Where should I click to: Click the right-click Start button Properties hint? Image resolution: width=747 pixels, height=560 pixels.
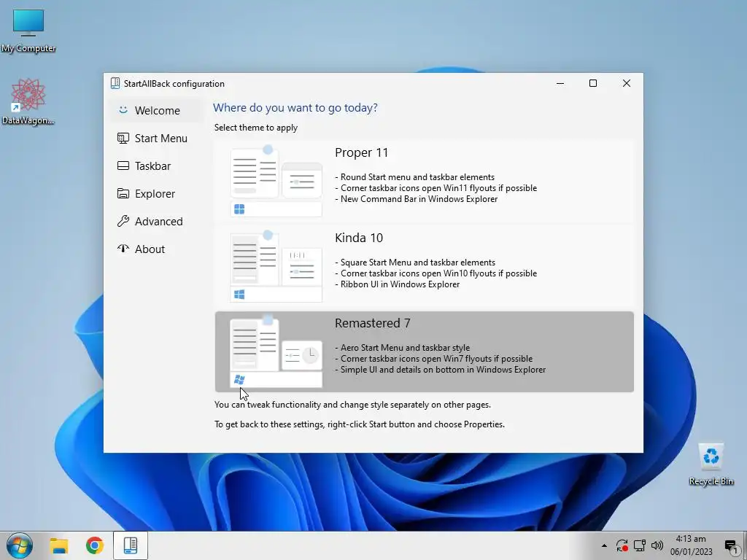[359, 424]
